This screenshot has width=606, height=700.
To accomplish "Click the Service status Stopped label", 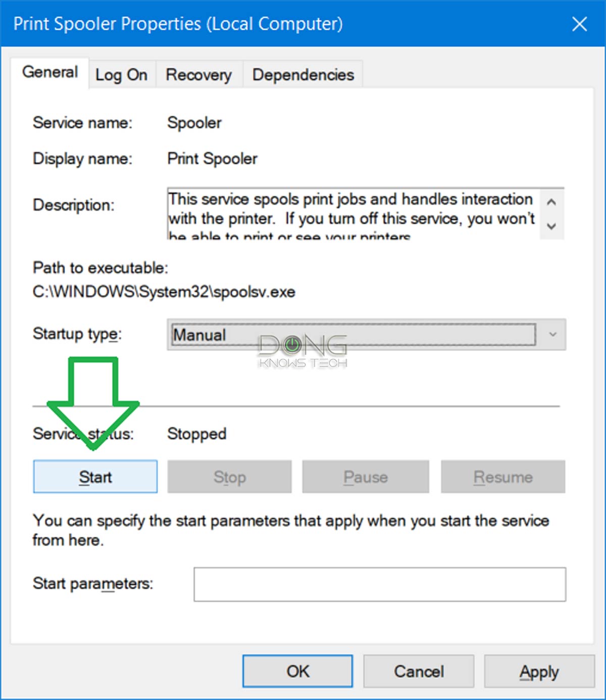I will [196, 434].
